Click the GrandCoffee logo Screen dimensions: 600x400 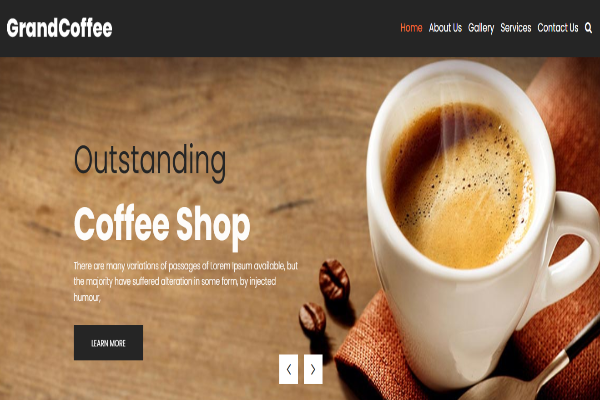59,28
